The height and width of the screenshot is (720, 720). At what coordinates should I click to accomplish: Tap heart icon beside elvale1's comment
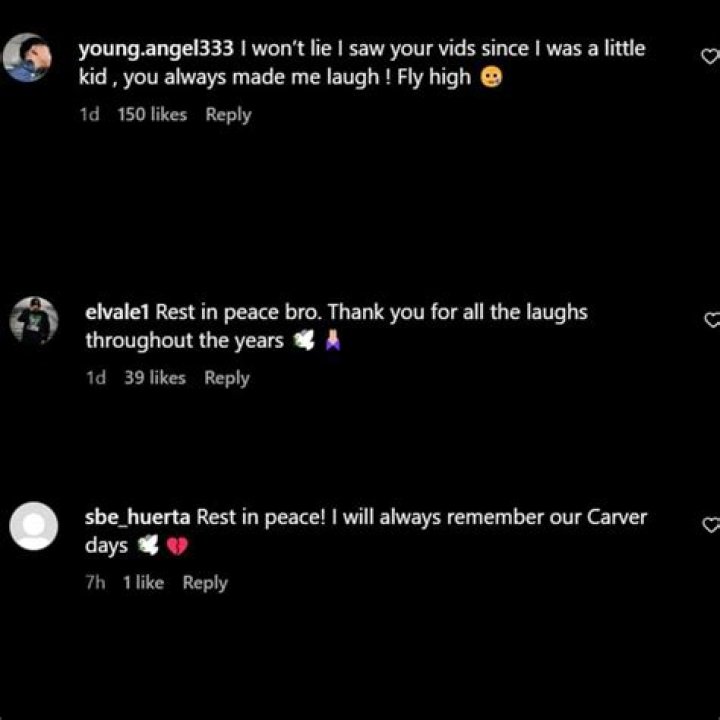tap(713, 320)
